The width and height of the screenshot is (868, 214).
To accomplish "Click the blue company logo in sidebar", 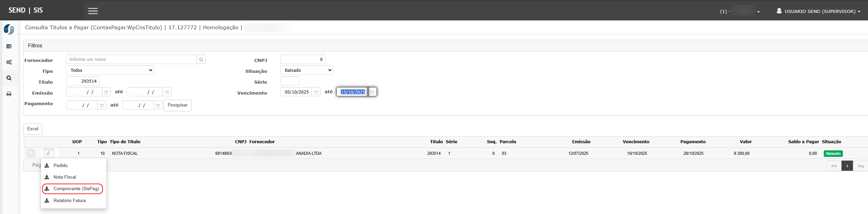I will pyautogui.click(x=9, y=29).
